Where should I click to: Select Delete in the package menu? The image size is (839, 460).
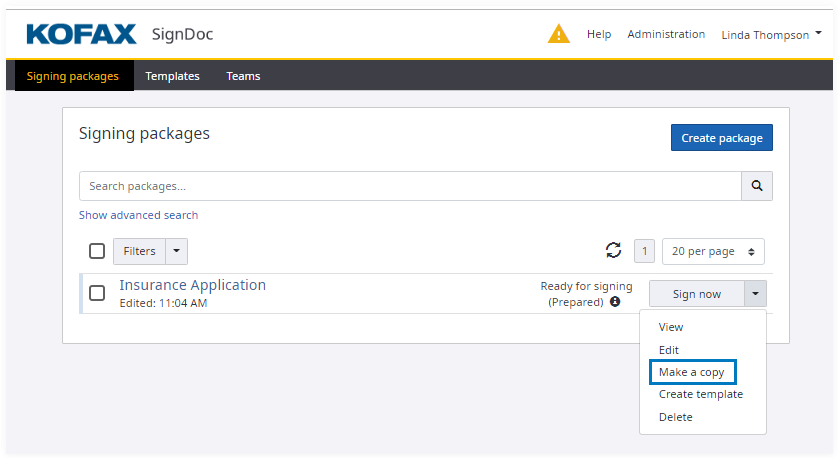(675, 417)
